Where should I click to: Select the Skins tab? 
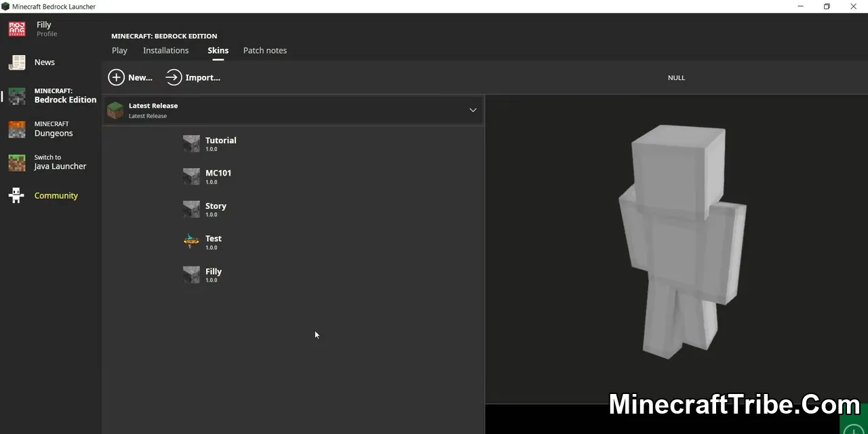(218, 50)
